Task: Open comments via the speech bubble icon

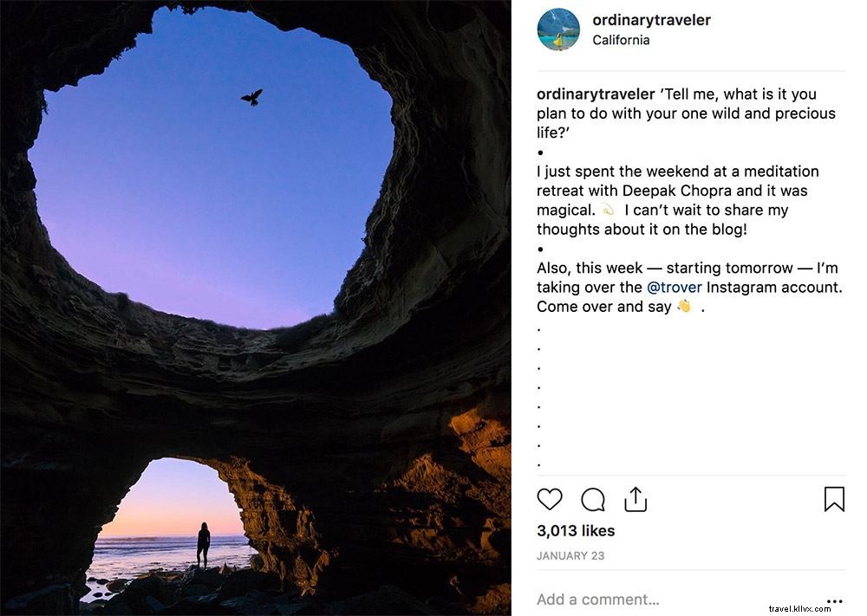Action: pos(593,499)
